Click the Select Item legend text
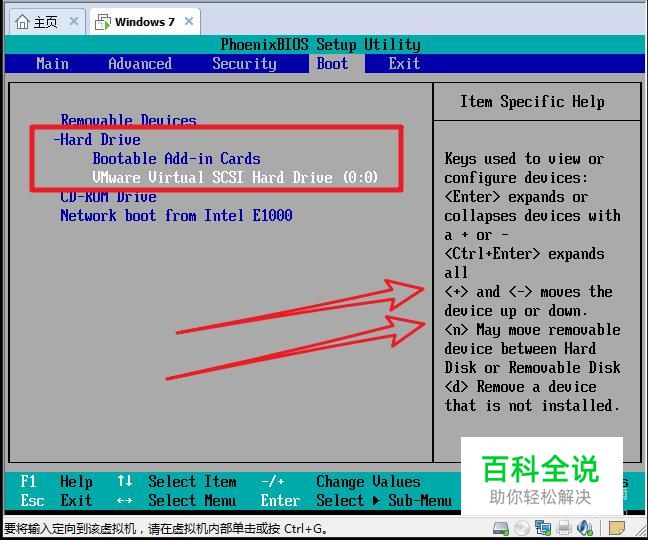The width and height of the screenshot is (648, 540). pyautogui.click(x=193, y=481)
